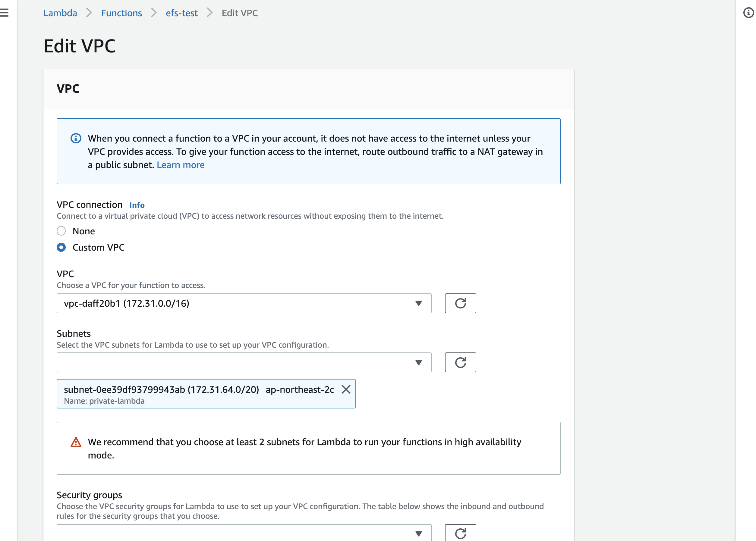Viewport: 756px width, 541px height.
Task: Click the Learn more link
Action: (180, 165)
